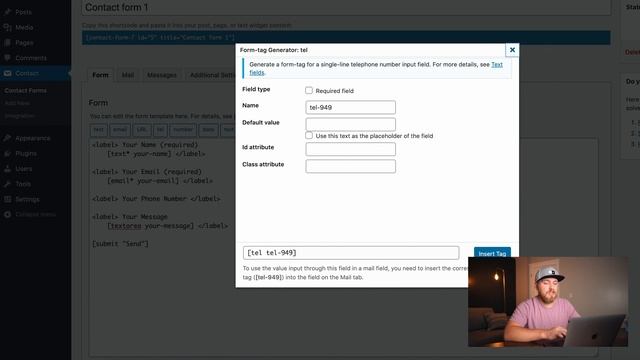The height and width of the screenshot is (360, 640).
Task: Click the Comments bubble icon
Action: [7, 58]
